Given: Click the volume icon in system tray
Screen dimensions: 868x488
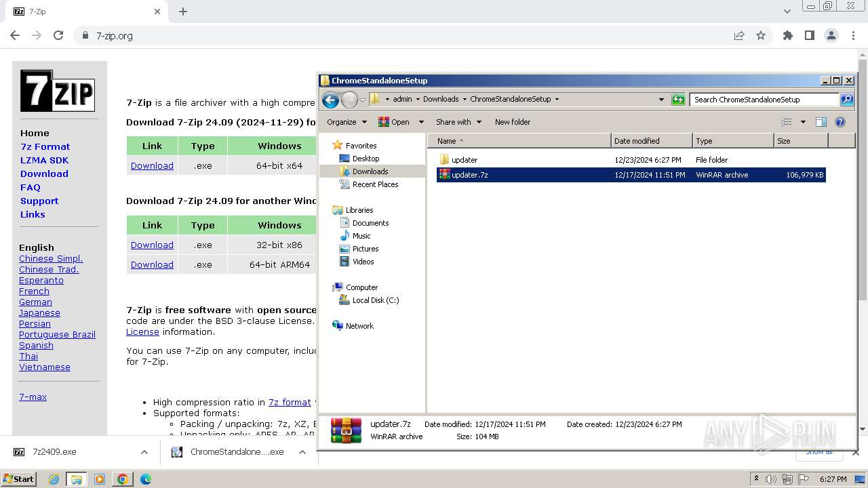Looking at the screenshot, I should pos(771,479).
